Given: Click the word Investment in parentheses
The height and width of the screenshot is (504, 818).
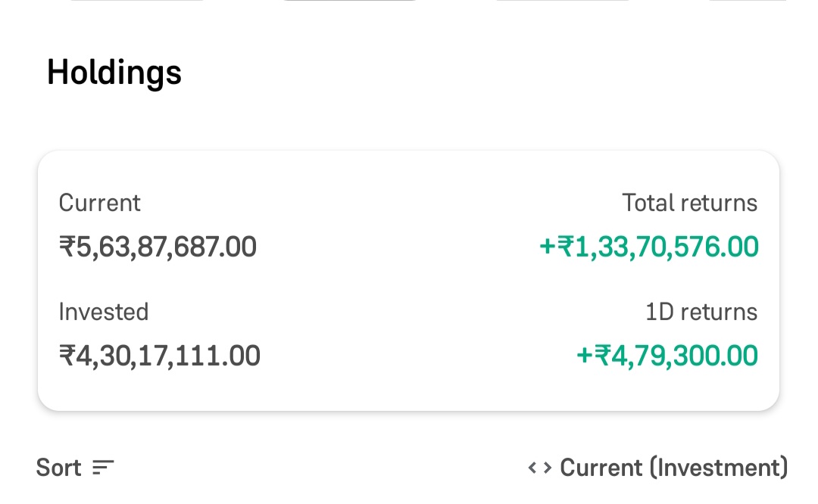Looking at the screenshot, I should coord(718,468).
